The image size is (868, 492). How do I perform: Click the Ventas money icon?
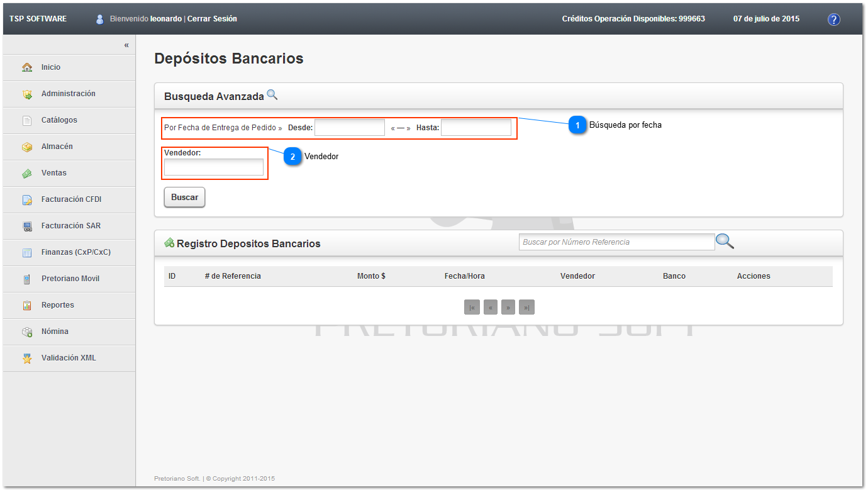click(27, 174)
